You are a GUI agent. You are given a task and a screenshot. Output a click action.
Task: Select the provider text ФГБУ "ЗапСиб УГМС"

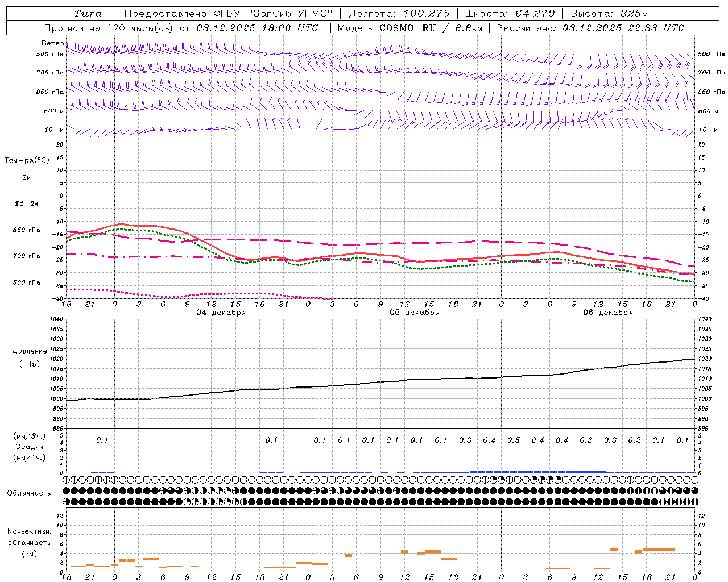coord(273,14)
